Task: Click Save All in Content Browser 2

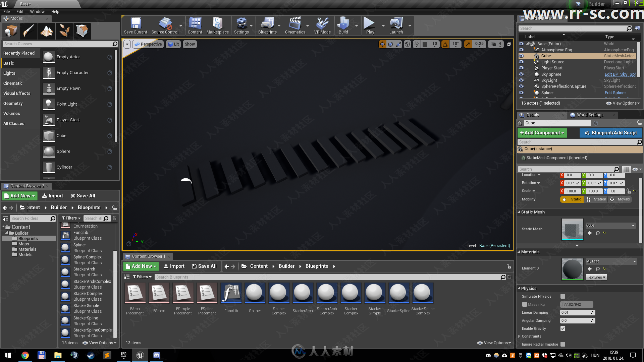Action: coord(83,196)
